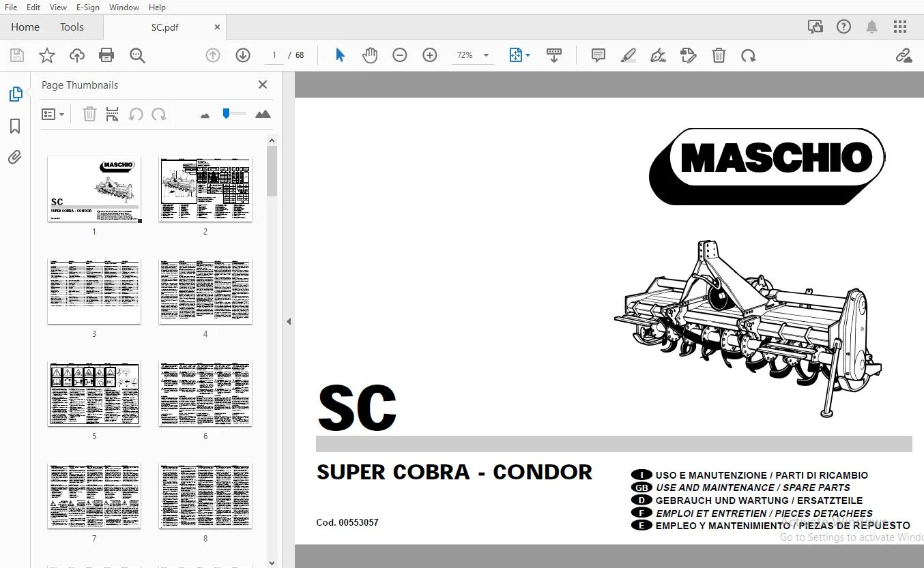
Task: Open the Fill & Sign tool
Action: tap(689, 55)
